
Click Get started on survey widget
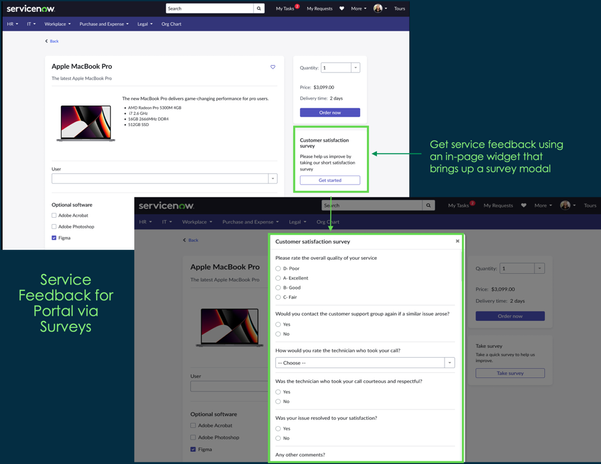point(330,180)
